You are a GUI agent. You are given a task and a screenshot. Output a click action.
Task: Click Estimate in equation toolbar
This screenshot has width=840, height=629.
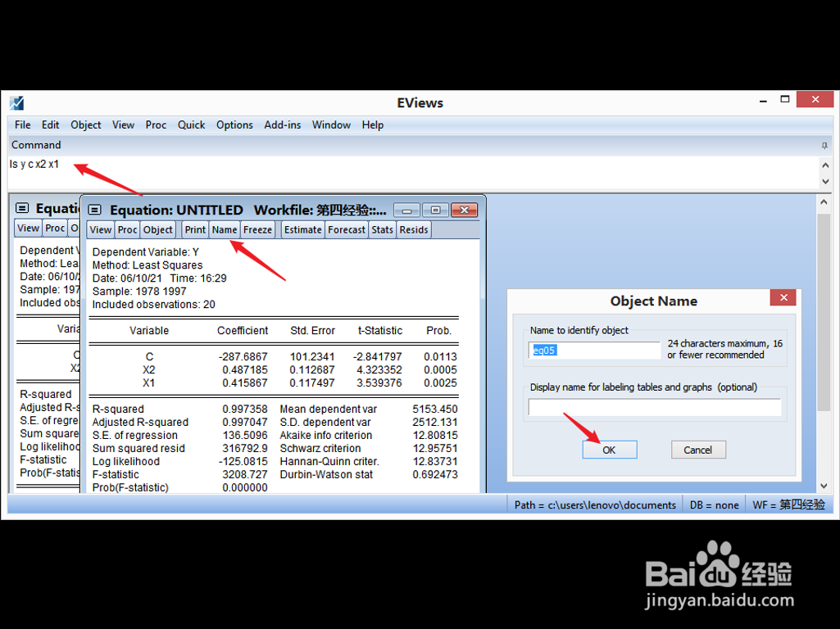(x=302, y=229)
